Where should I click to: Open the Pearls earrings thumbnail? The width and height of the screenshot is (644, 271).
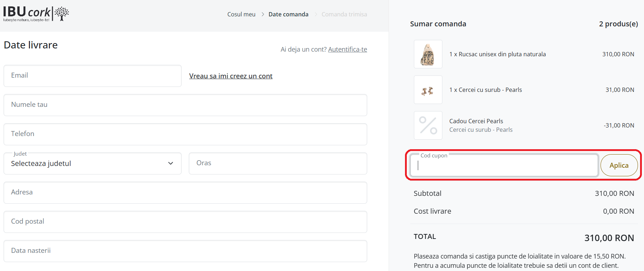(428, 90)
